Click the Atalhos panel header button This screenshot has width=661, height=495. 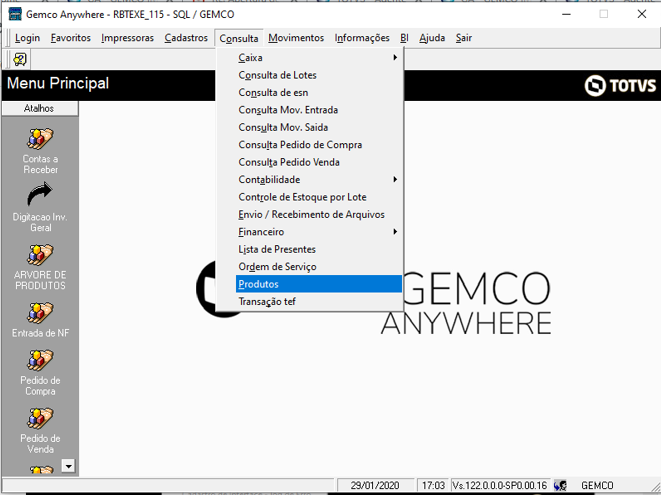point(40,108)
